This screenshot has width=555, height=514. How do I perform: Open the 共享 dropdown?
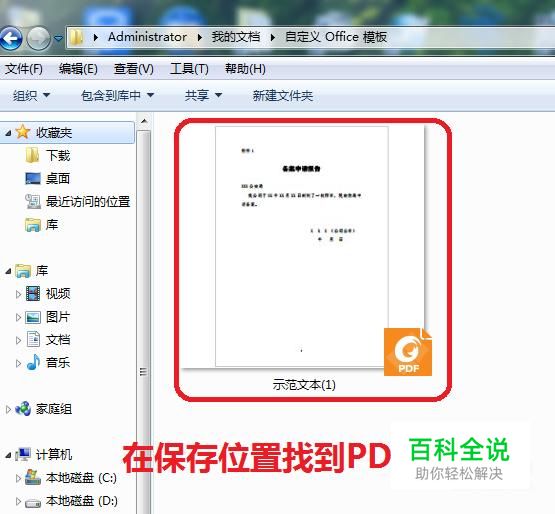pyautogui.click(x=203, y=96)
